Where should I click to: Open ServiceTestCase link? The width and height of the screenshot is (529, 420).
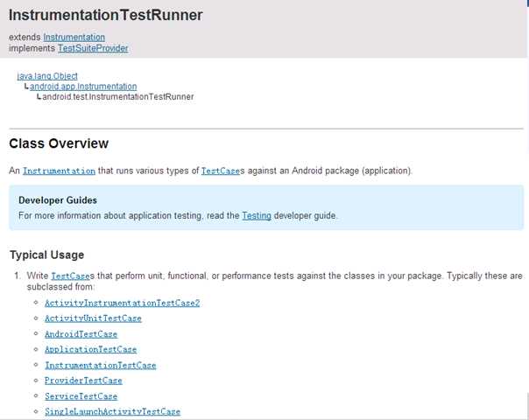[81, 396]
